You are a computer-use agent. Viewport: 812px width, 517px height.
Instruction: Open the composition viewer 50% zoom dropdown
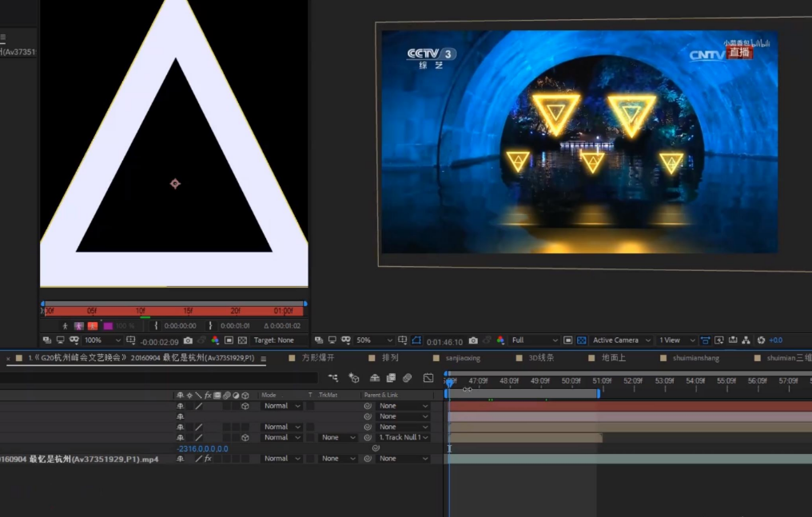pos(374,340)
